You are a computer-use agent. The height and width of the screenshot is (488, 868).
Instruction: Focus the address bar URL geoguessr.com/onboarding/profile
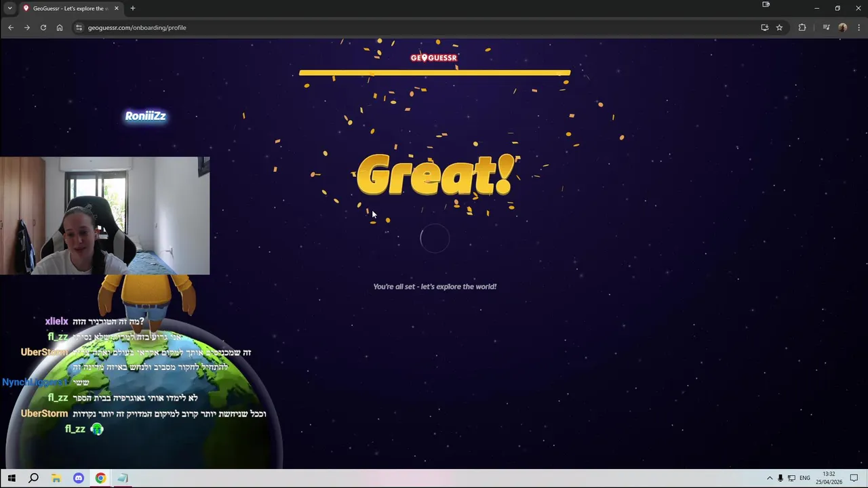pyautogui.click(x=137, y=28)
